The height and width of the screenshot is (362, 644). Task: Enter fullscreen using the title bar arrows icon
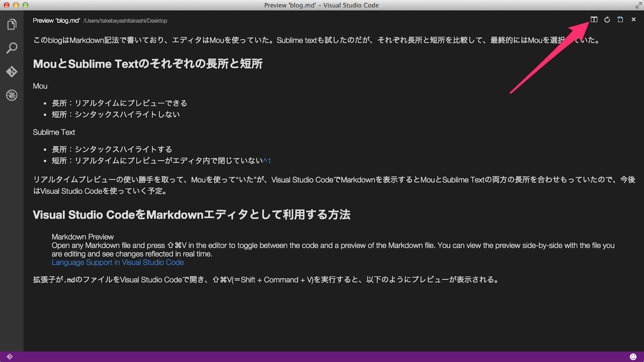click(638, 5)
